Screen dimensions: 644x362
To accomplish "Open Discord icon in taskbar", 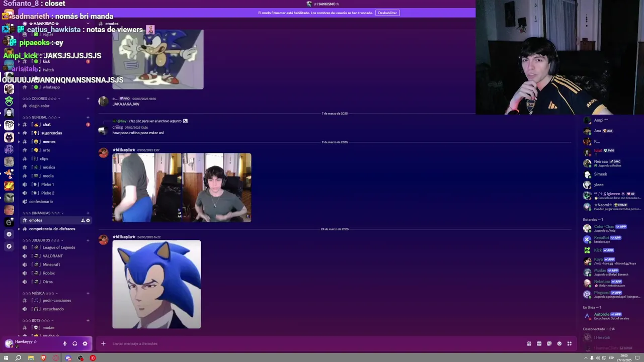I will tap(68, 358).
